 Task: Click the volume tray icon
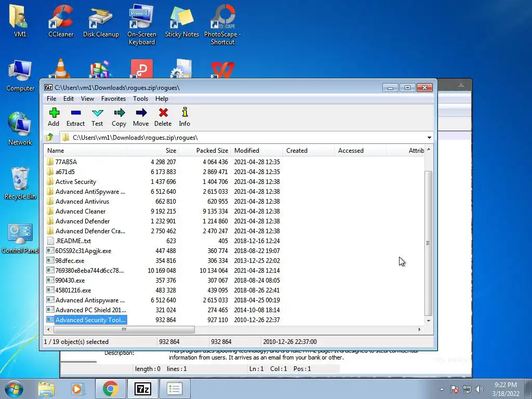(480, 389)
